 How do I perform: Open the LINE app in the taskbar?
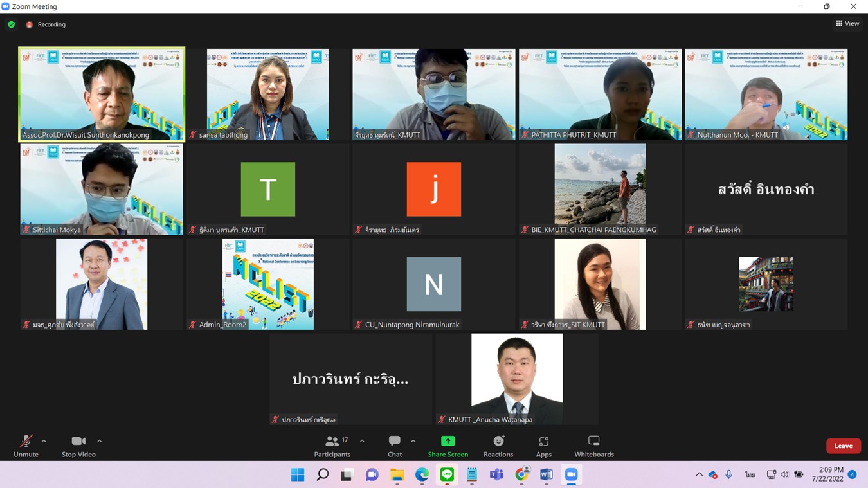(x=447, y=474)
